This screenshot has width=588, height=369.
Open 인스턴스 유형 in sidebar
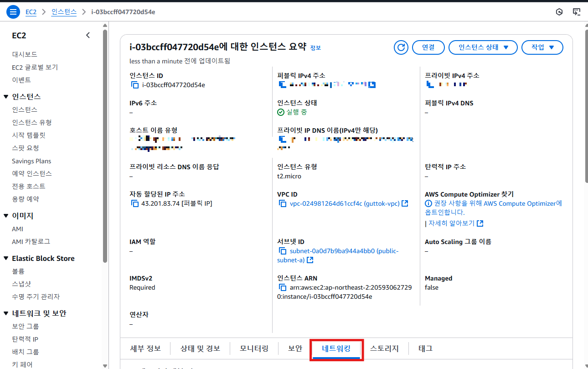(32, 122)
